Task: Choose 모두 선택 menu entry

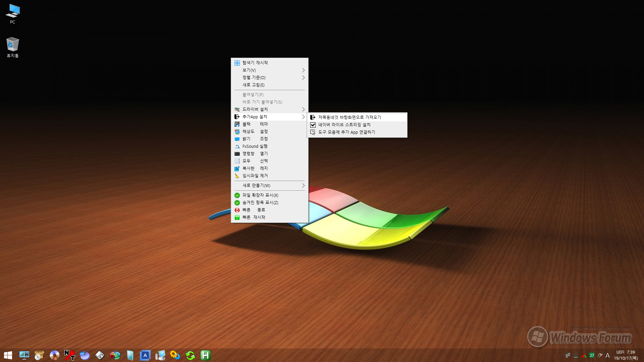Action: [269, 161]
